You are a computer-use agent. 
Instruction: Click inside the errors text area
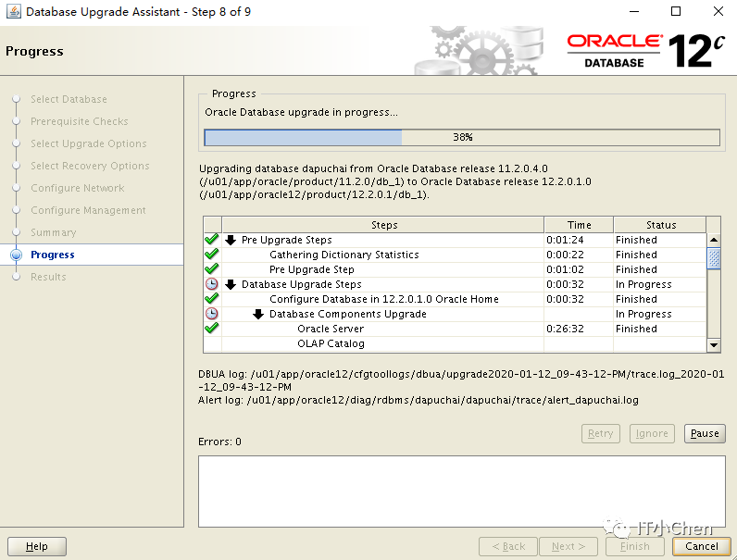(462, 492)
